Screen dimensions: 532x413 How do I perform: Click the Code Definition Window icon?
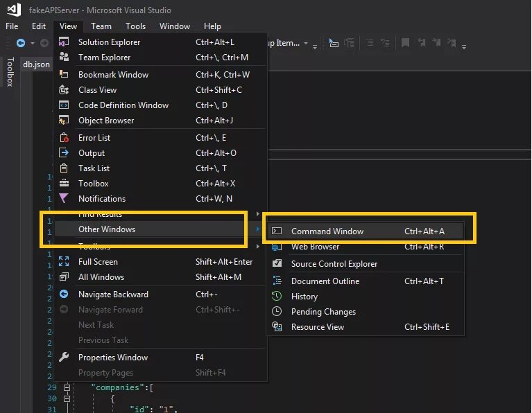tap(64, 105)
